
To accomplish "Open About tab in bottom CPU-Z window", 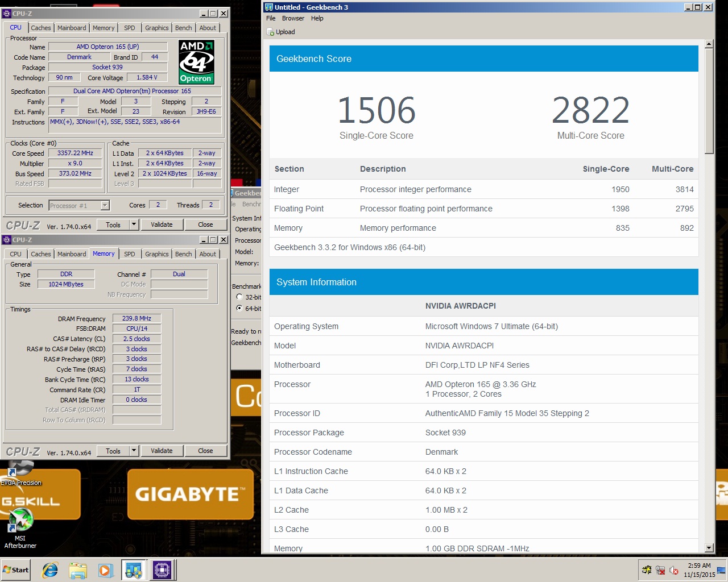I will click(208, 254).
